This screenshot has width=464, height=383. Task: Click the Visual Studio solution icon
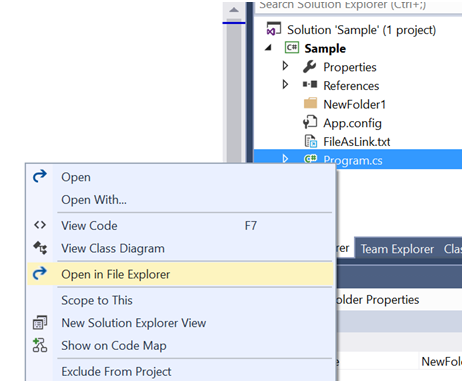coord(274,29)
